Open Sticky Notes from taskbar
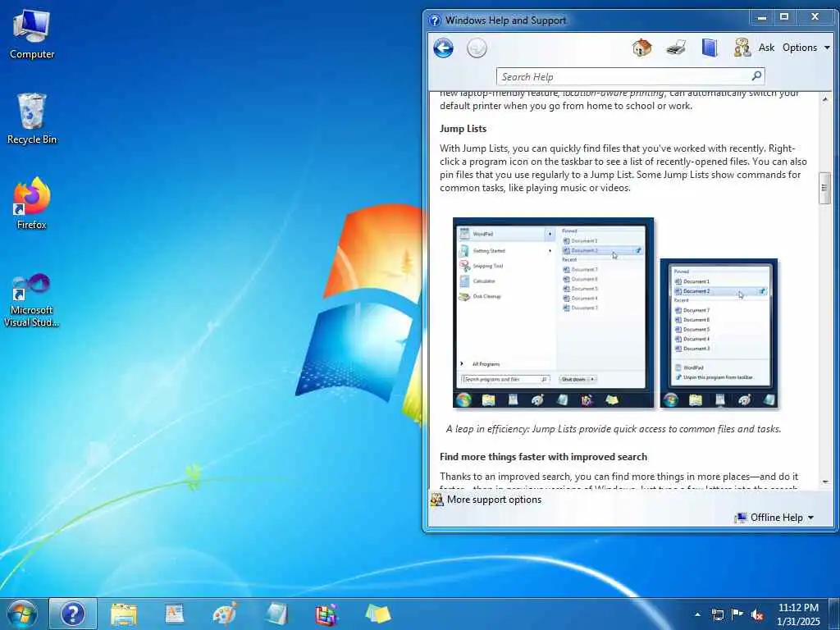 377,614
